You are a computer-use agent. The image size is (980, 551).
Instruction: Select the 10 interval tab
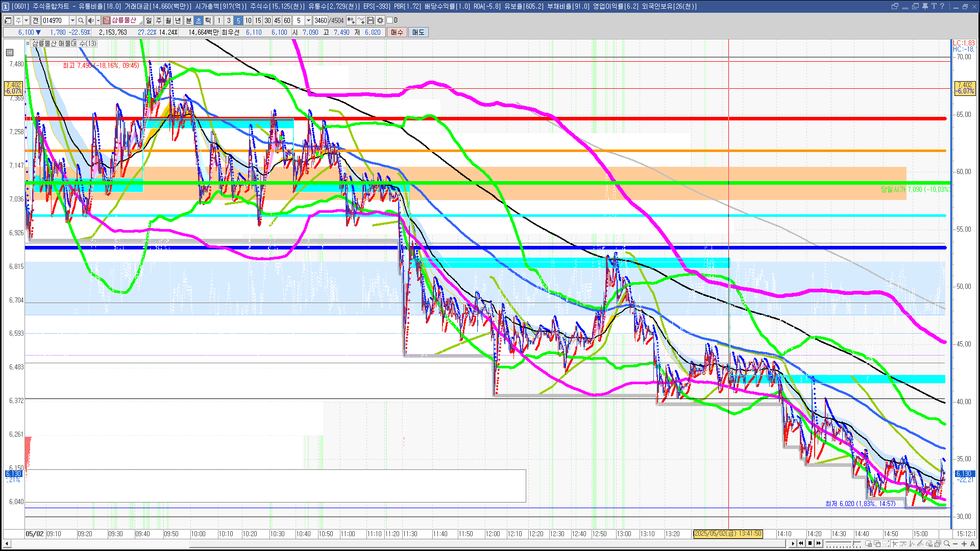pyautogui.click(x=248, y=20)
